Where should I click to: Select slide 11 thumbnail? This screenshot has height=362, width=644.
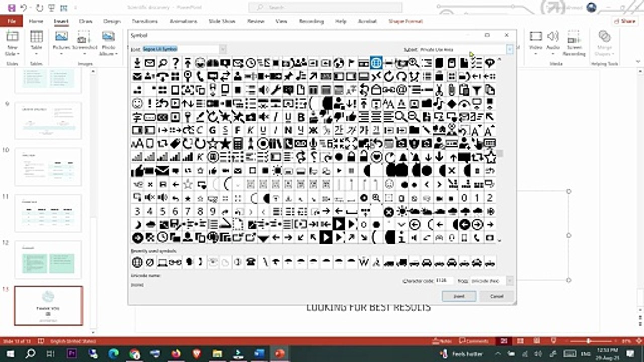[48, 213]
